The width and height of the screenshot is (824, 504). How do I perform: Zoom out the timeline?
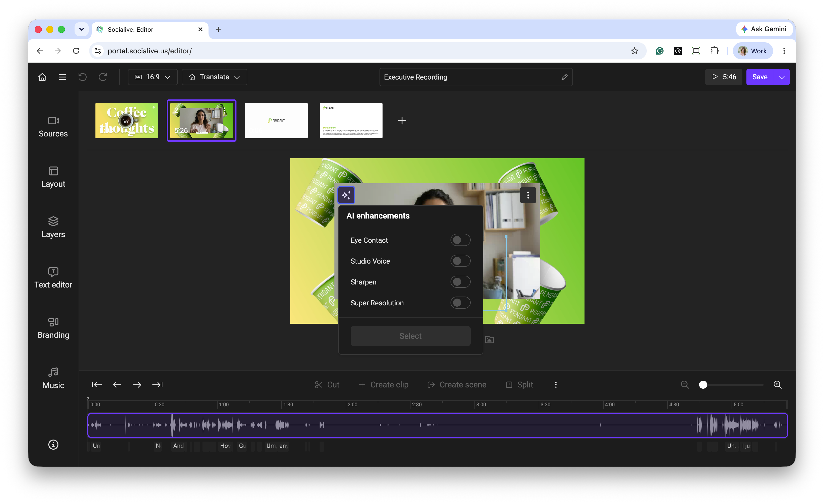684,385
